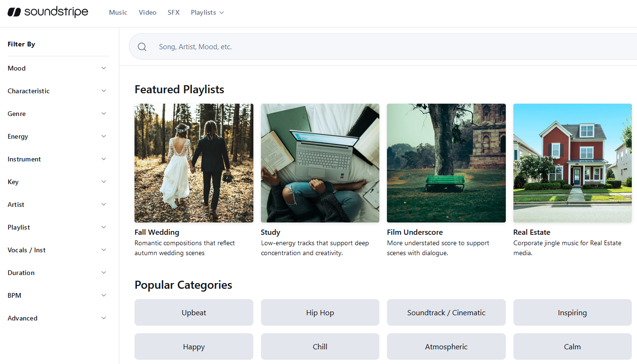Select the Hip Hop category button
Screen dimensions: 637x364
[320, 312]
